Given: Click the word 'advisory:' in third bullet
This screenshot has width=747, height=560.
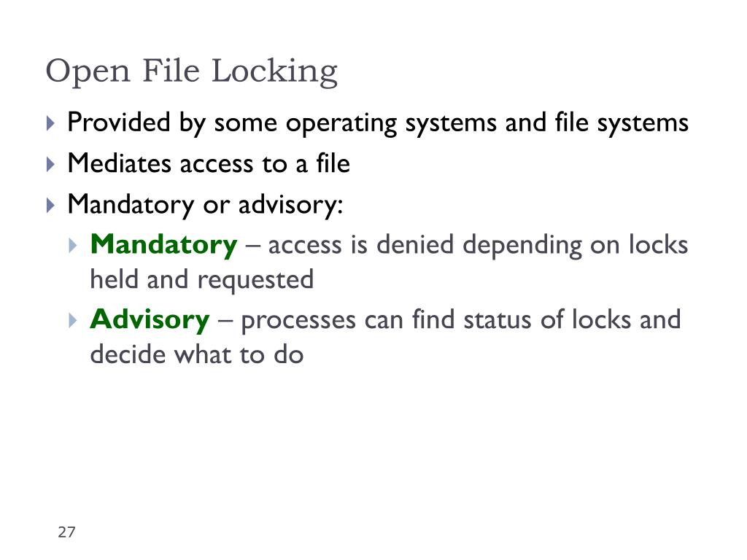Looking at the screenshot, I should point(290,205).
